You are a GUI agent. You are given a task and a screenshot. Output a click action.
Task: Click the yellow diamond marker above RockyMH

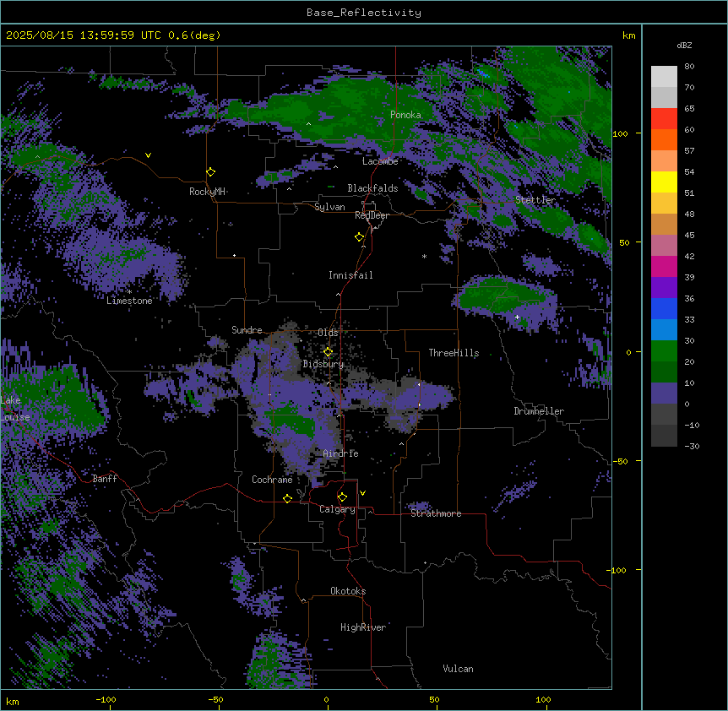pyautogui.click(x=211, y=172)
